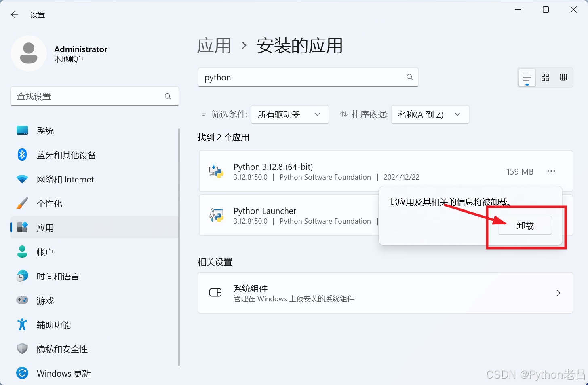Click the Python 3.12.8 (64-bit) name text
The image size is (588, 385).
click(273, 167)
